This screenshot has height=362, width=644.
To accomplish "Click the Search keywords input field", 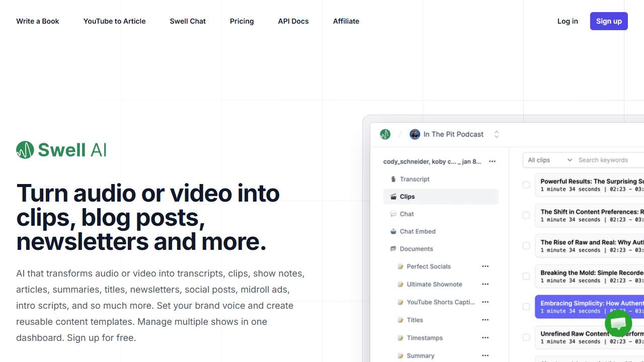I will pyautogui.click(x=609, y=160).
